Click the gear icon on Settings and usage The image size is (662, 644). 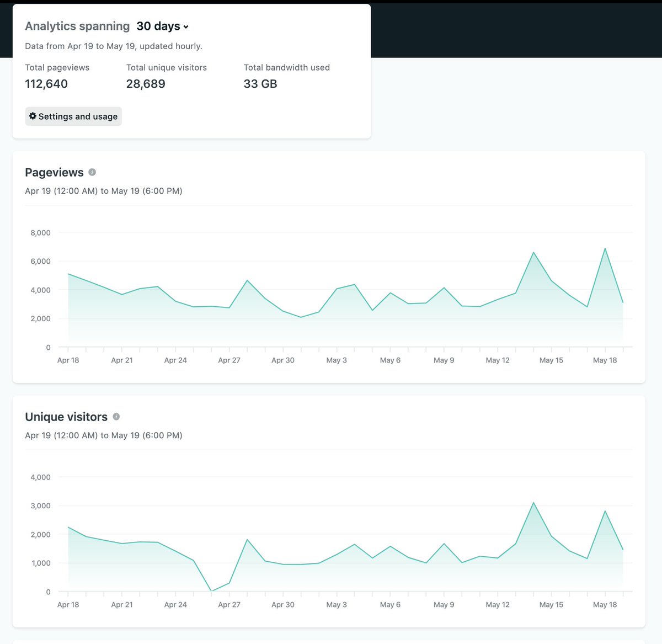coord(33,116)
